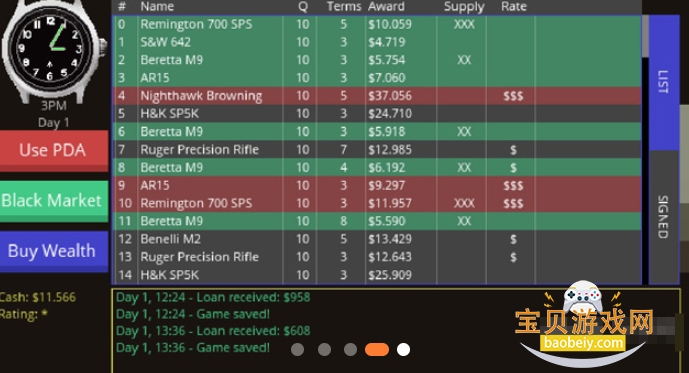
Task: Select contract 6 Beretta M9
Action: 377,131
